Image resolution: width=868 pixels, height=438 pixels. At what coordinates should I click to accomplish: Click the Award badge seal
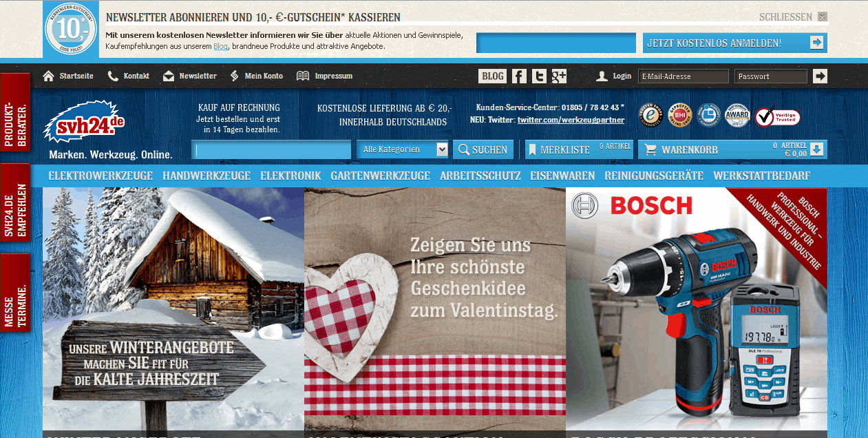tap(737, 115)
